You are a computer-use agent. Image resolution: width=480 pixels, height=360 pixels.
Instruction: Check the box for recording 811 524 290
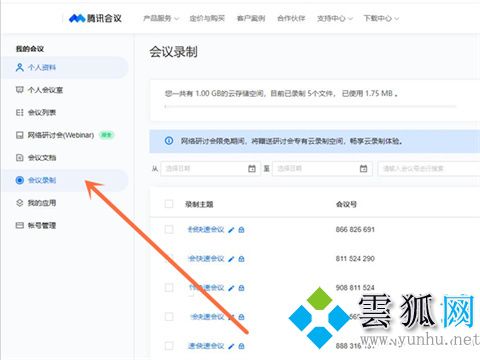tap(169, 258)
